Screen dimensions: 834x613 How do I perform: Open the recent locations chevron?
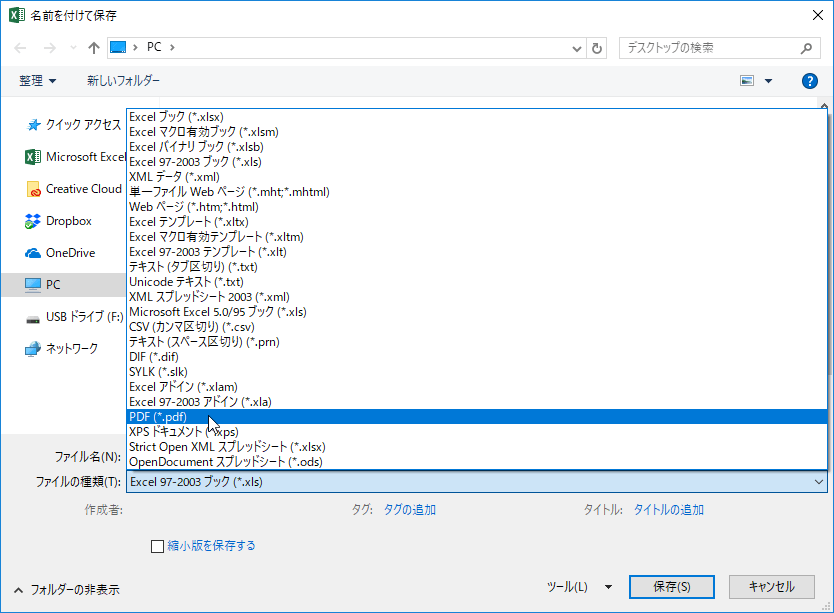pos(73,48)
